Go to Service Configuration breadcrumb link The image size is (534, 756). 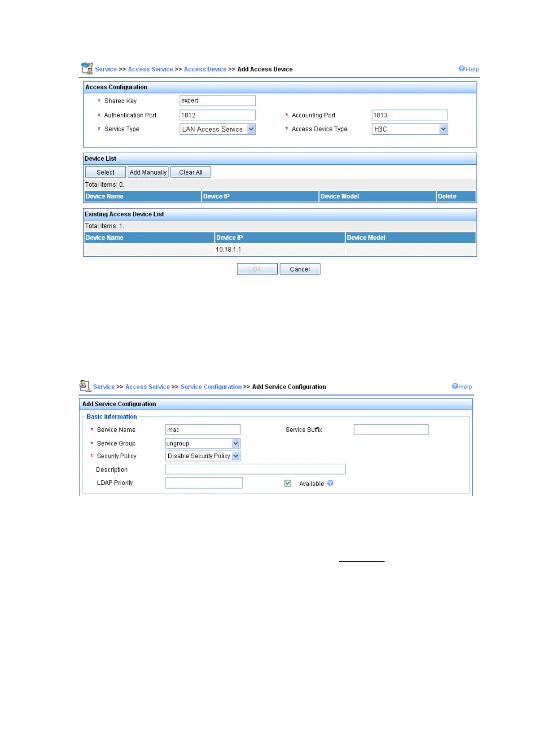coord(211,387)
